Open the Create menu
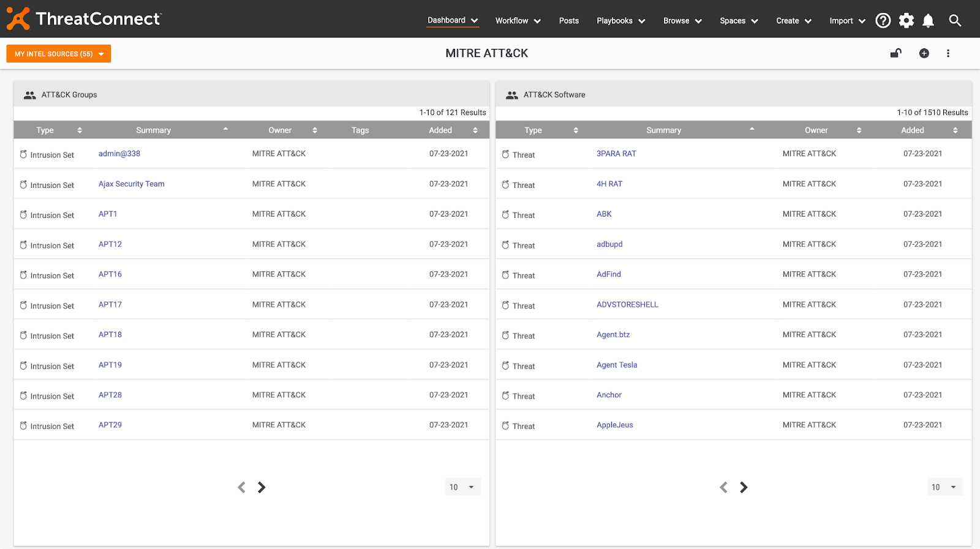The image size is (980, 549). coord(794,21)
